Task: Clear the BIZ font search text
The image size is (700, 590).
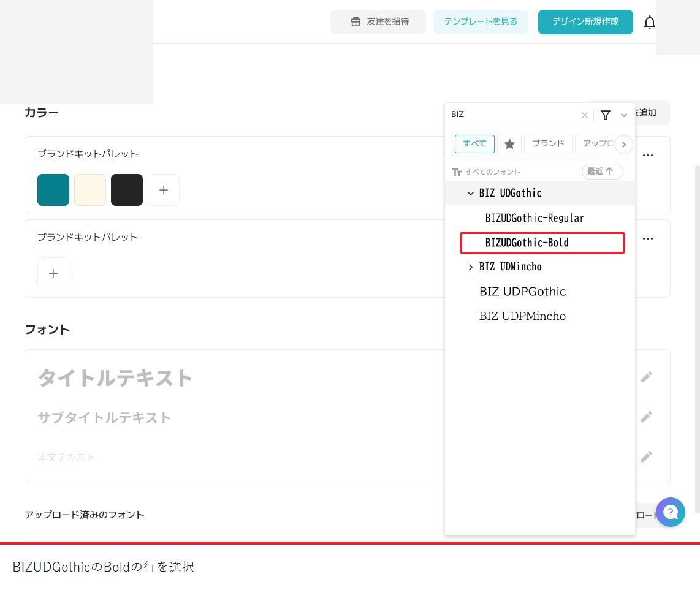Action: pyautogui.click(x=584, y=115)
